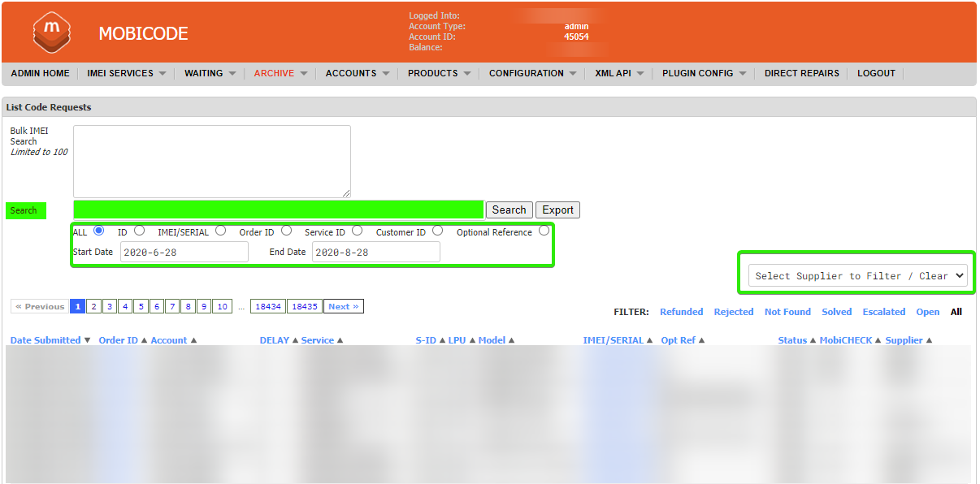Go to DIRECT REPAIRS

coord(802,73)
